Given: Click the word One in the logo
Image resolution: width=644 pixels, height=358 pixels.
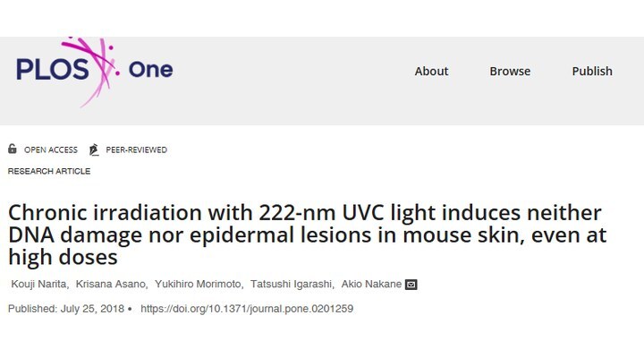Looking at the screenshot, I should [x=151, y=70].
